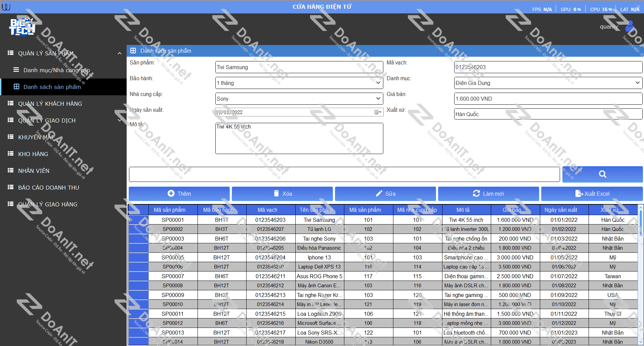Image resolution: width=644 pixels, height=346 pixels.
Task: Click the user avatar icon beside quanly
Action: coord(630,26)
